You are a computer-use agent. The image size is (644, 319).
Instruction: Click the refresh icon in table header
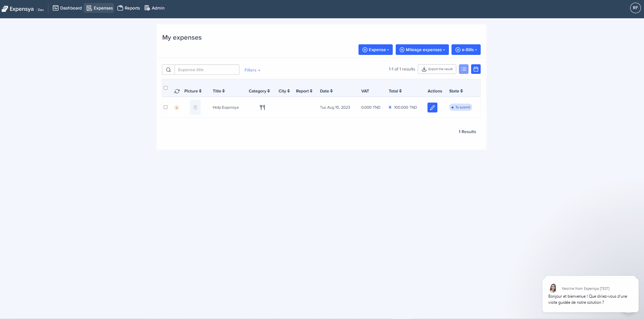[177, 91]
